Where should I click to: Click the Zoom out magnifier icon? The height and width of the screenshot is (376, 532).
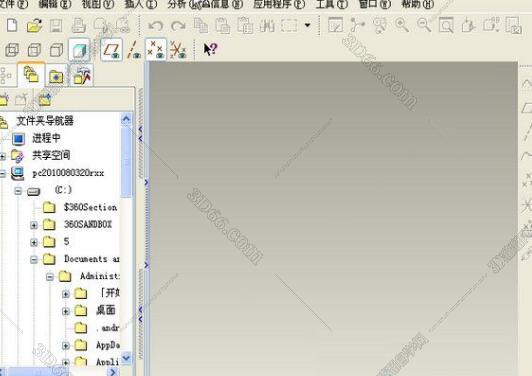[x=424, y=25]
